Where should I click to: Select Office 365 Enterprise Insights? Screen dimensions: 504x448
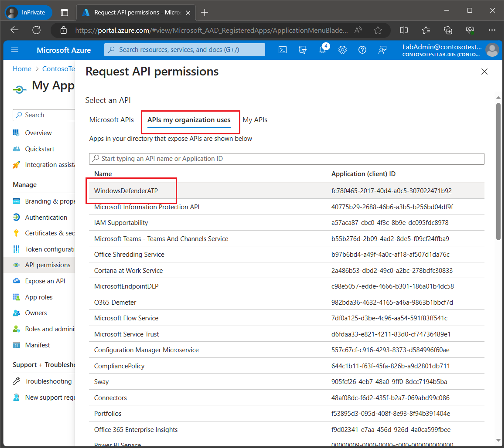[x=287, y=429]
